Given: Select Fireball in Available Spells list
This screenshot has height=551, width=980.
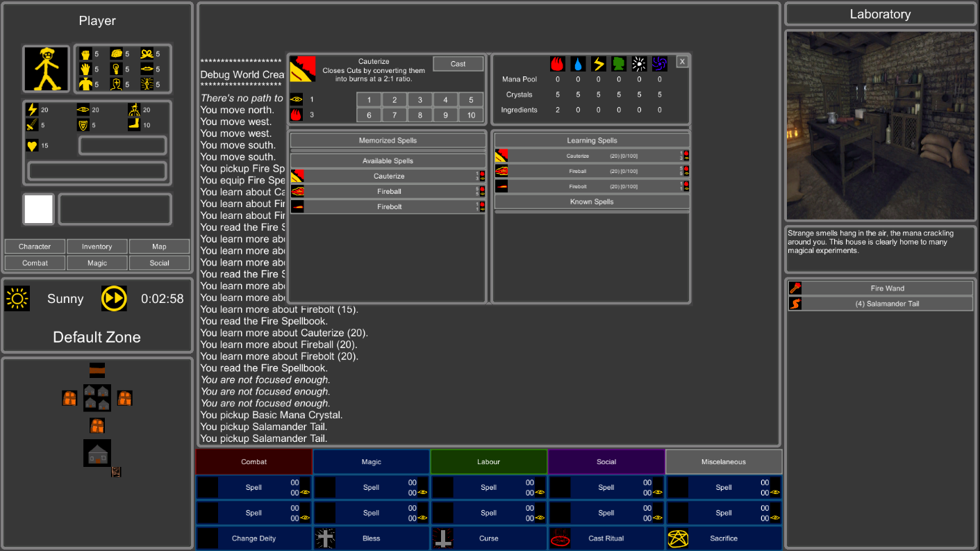Looking at the screenshot, I should pos(388,192).
